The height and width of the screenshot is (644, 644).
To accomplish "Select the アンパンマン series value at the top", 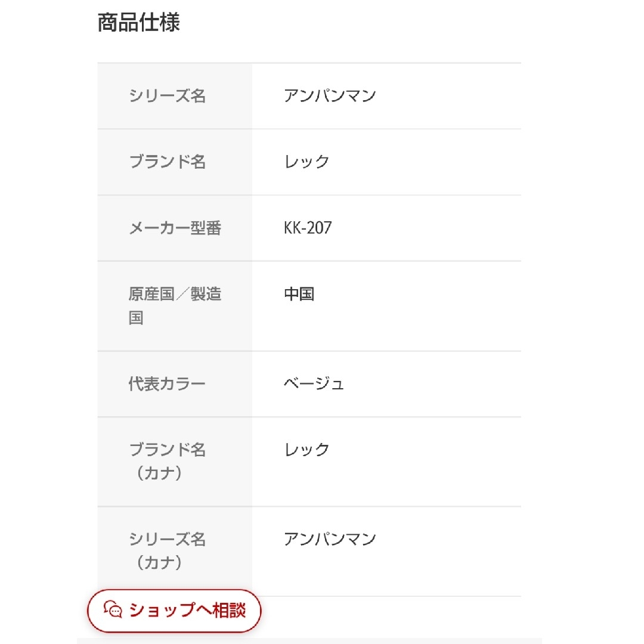I will [330, 95].
